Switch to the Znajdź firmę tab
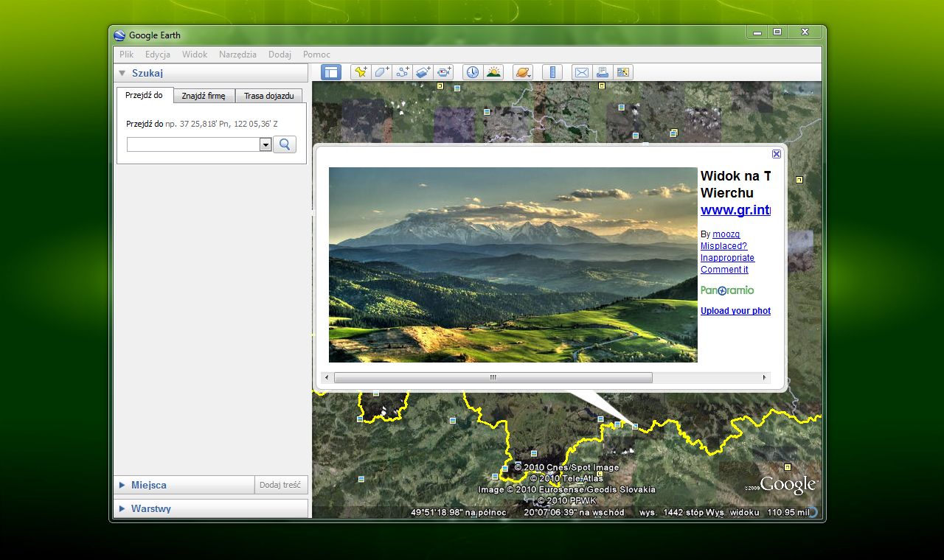This screenshot has width=944, height=560. coord(204,96)
